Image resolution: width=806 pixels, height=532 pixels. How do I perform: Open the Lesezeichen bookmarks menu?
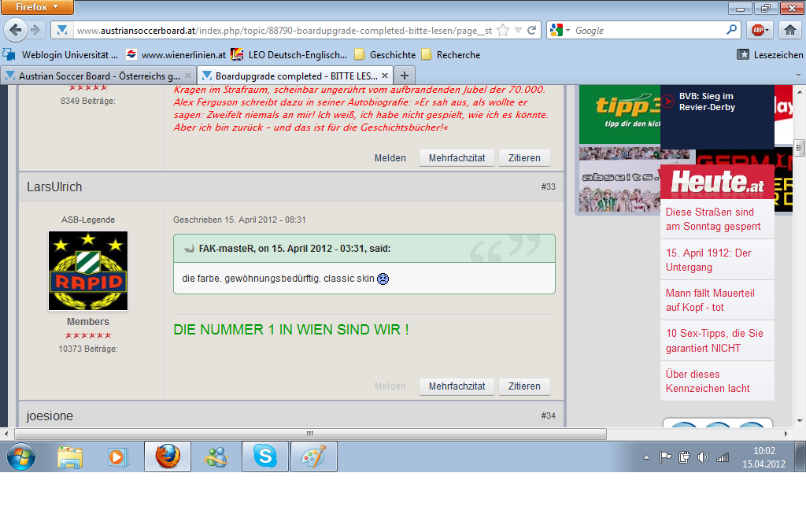click(770, 55)
